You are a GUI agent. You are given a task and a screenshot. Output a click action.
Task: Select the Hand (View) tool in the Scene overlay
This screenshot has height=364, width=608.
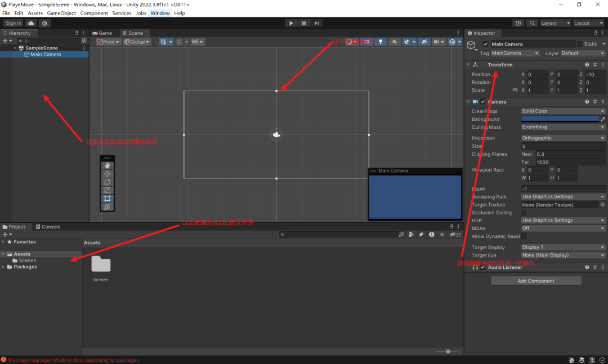tap(108, 165)
